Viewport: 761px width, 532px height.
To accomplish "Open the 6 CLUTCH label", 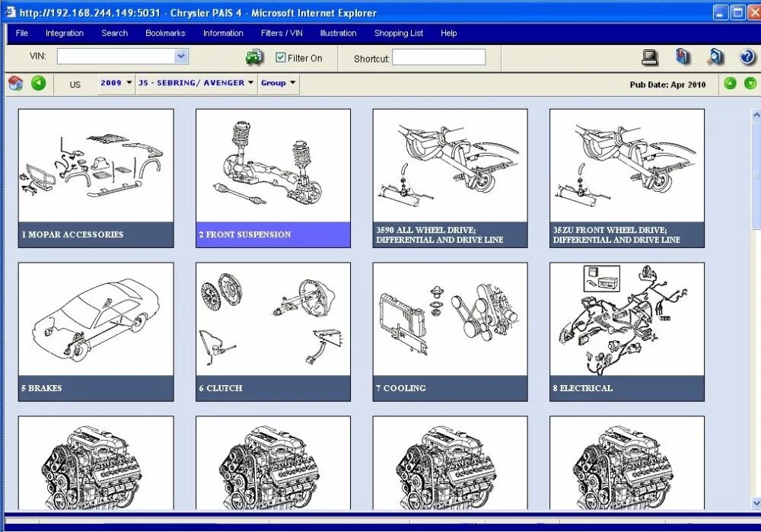I will [x=273, y=388].
